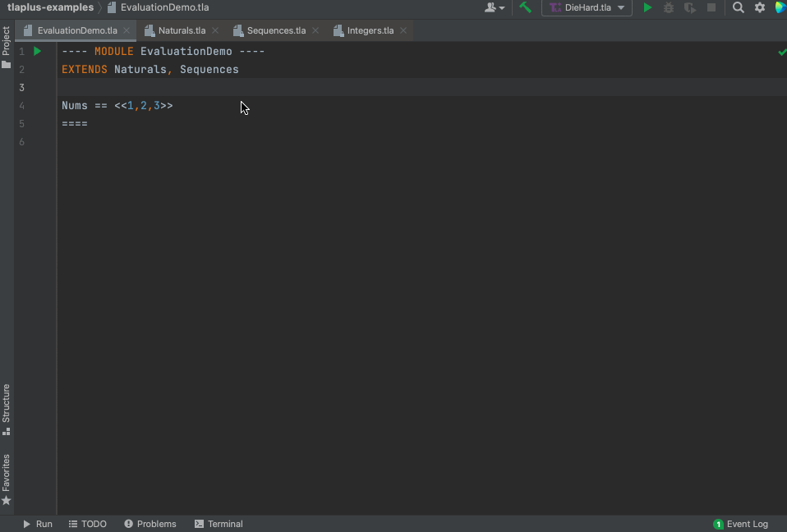Close the Integers.tla tab
The height and width of the screenshot is (532, 787).
coord(403,30)
